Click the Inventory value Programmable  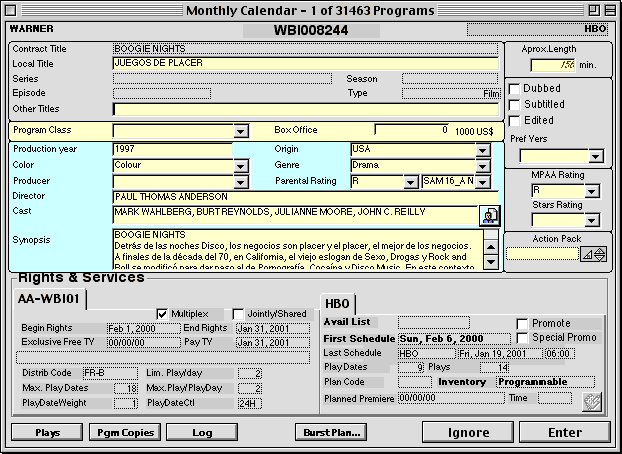tap(545, 382)
